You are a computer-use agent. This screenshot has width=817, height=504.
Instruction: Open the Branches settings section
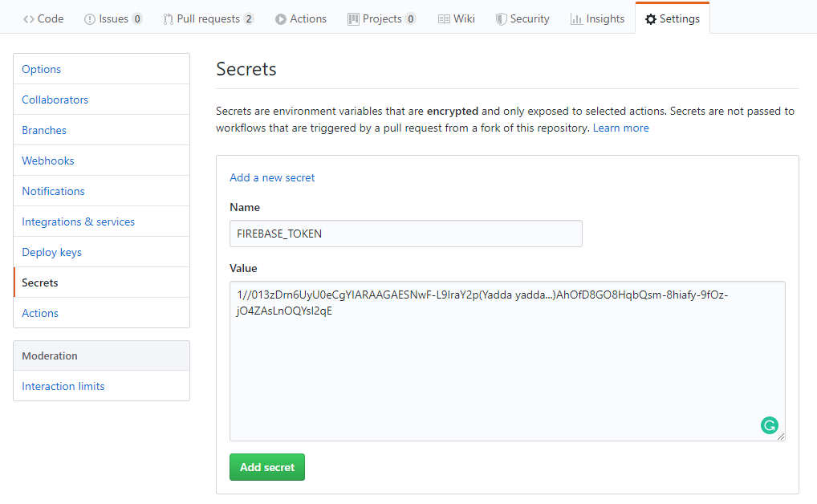coord(44,130)
